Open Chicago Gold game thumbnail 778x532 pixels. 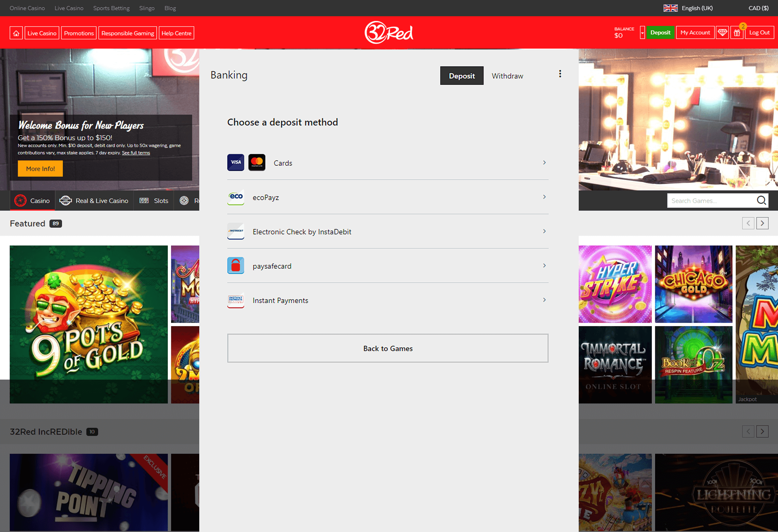(x=693, y=284)
